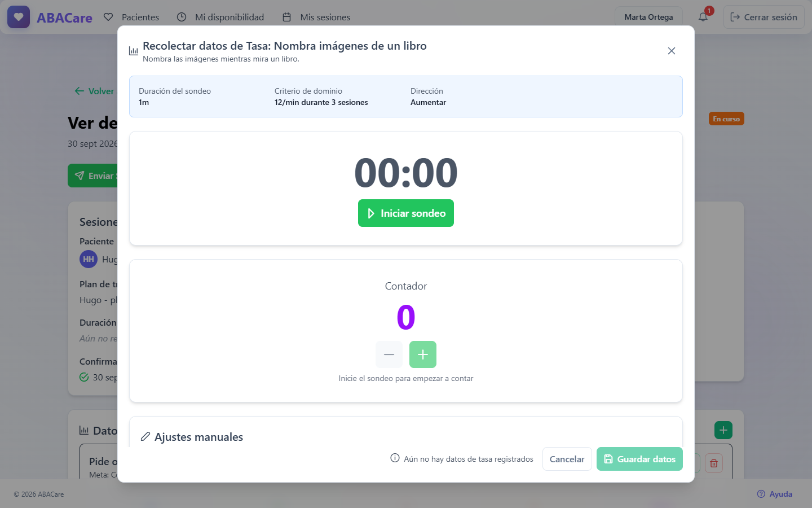Go back with the Volver link

pyautogui.click(x=95, y=91)
